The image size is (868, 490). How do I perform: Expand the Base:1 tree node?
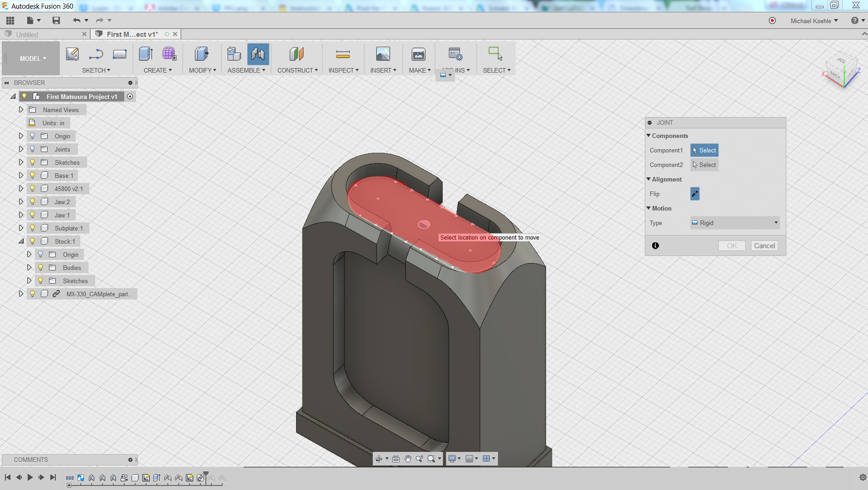[21, 176]
